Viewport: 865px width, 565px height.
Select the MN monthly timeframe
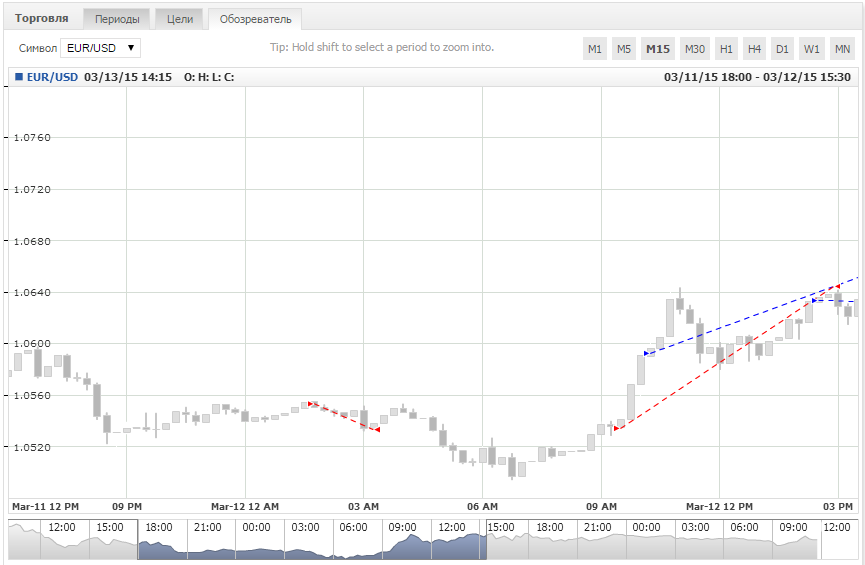[842, 49]
